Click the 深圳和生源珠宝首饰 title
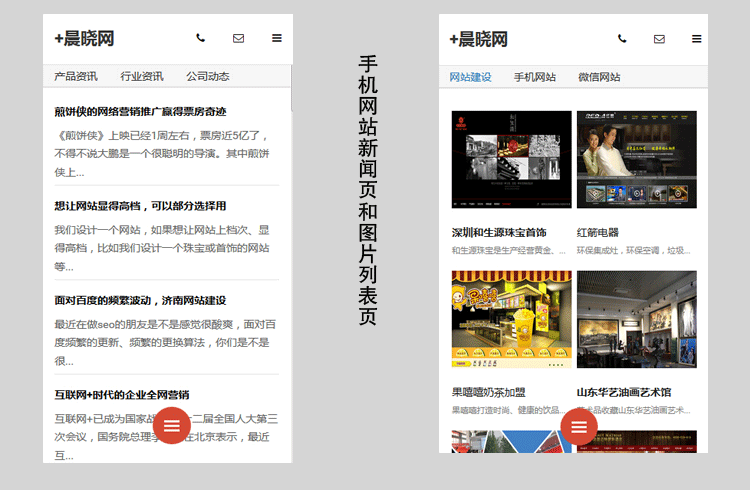 click(499, 233)
